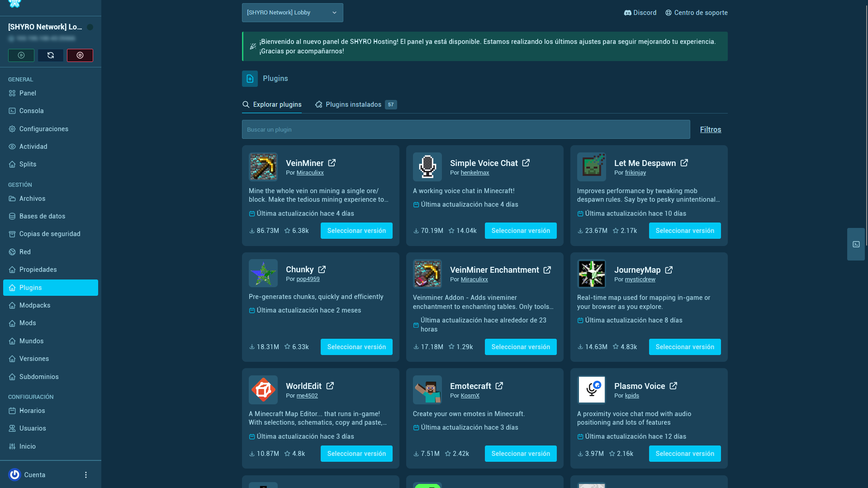Click the Chunky star plugin icon
Viewport: 868px width, 488px height.
point(263,273)
